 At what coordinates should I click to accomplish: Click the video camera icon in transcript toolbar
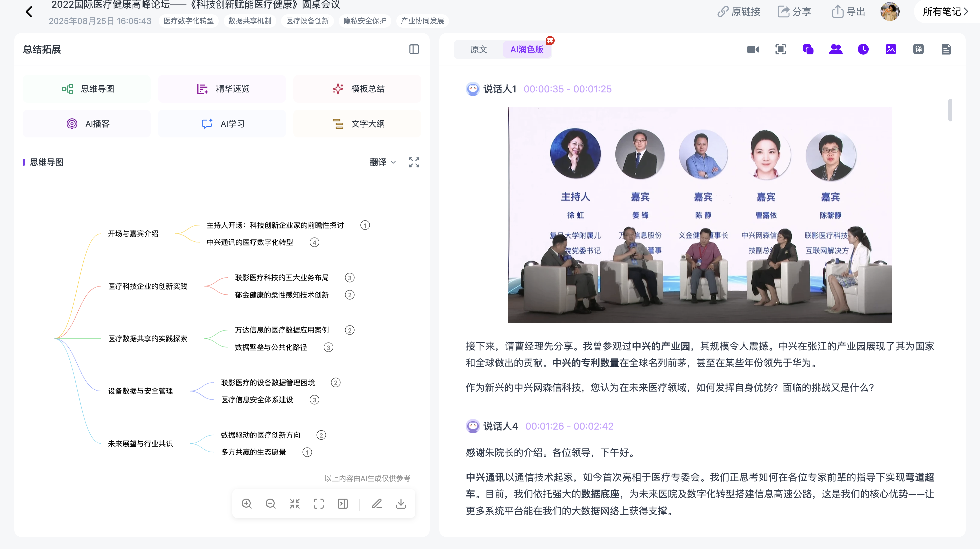753,49
